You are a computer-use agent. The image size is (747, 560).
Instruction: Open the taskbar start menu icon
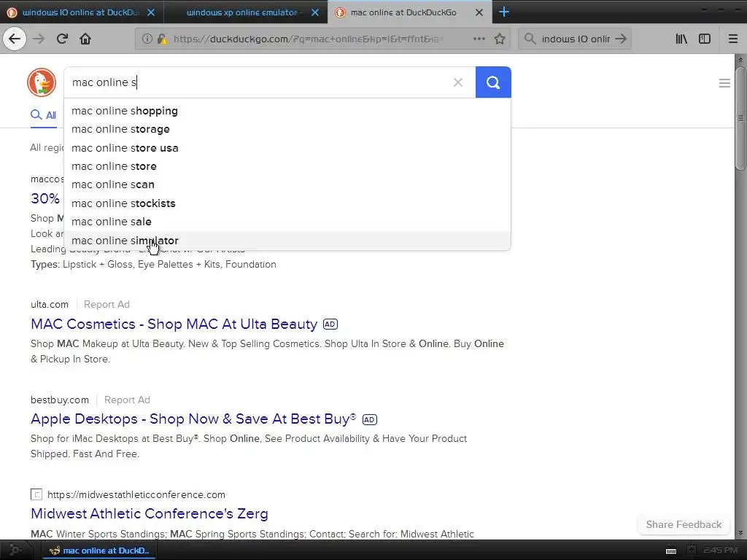coord(15,551)
